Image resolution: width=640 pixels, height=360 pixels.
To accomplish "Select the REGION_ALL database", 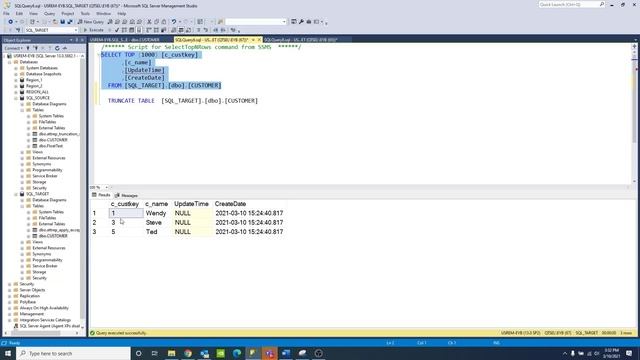I will tap(37, 92).
